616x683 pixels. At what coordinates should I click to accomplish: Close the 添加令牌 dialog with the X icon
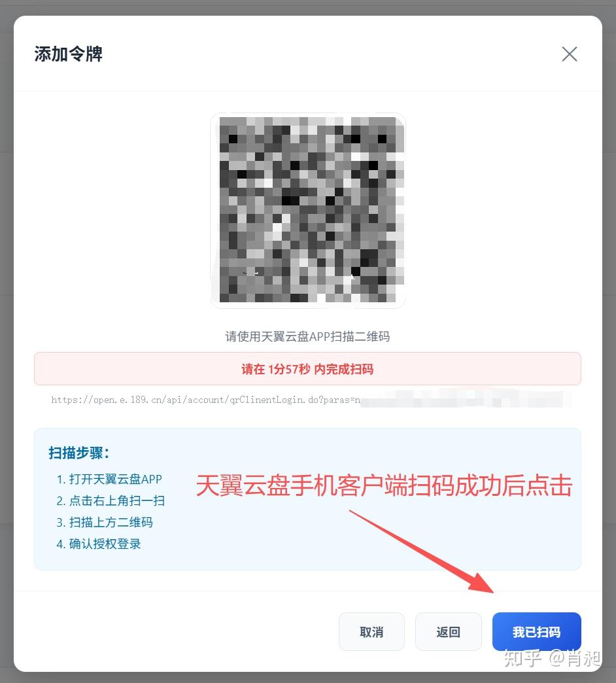coord(569,54)
